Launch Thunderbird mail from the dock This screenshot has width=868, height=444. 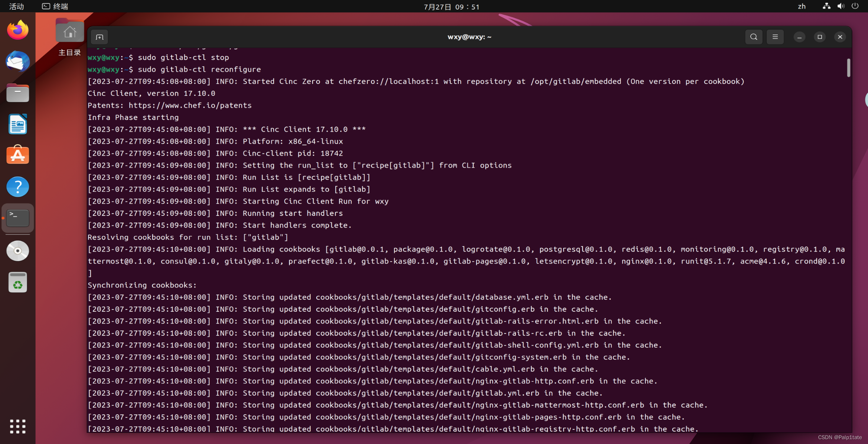pos(17,62)
